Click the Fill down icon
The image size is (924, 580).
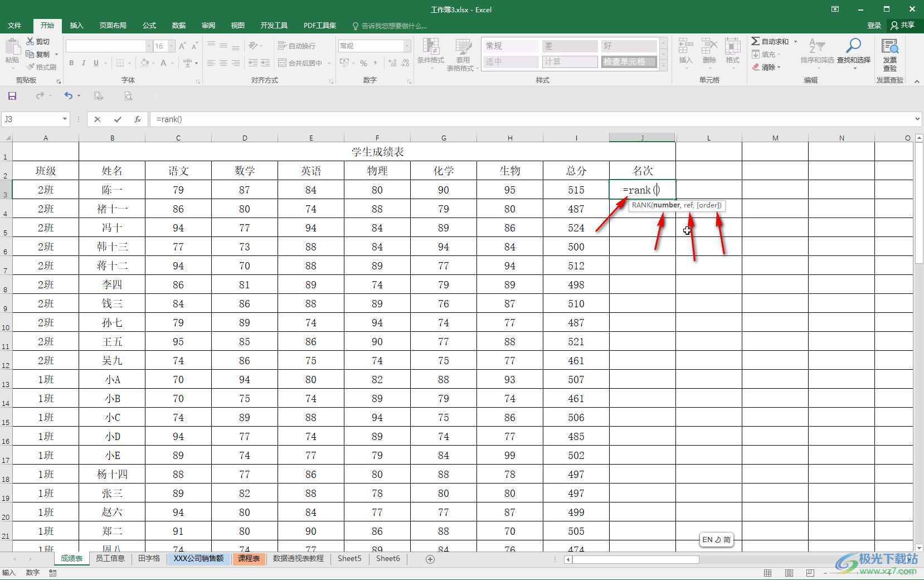click(x=756, y=54)
